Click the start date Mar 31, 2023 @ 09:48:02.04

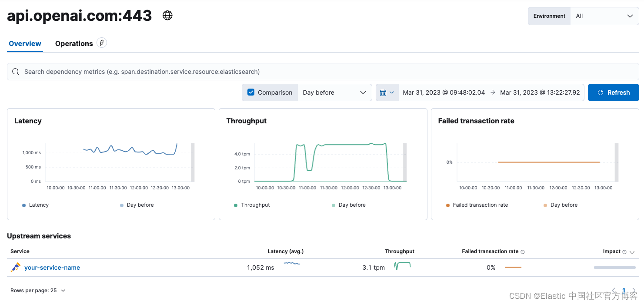(x=444, y=93)
